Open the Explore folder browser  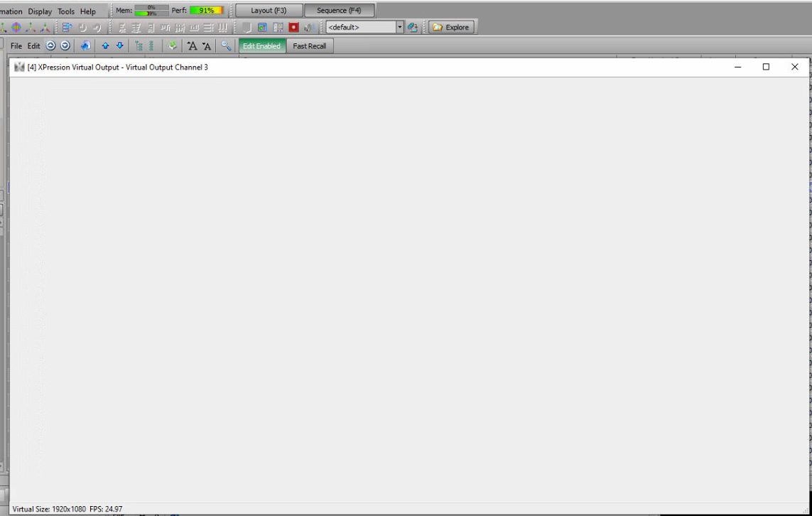tap(452, 27)
